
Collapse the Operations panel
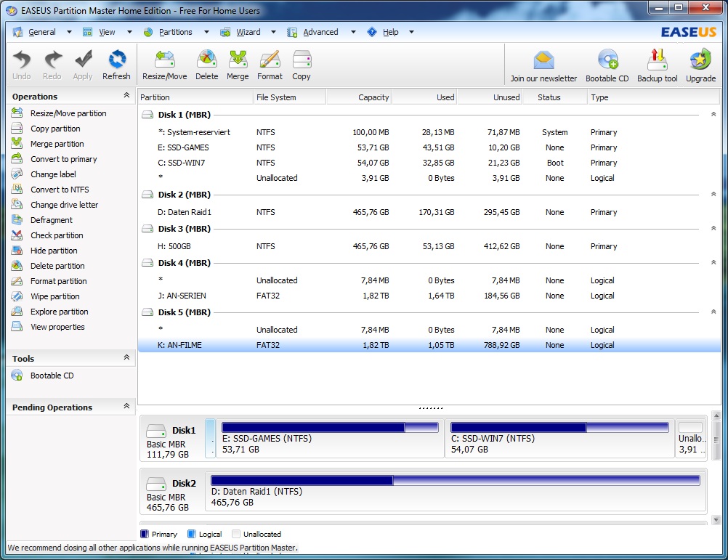(126, 95)
